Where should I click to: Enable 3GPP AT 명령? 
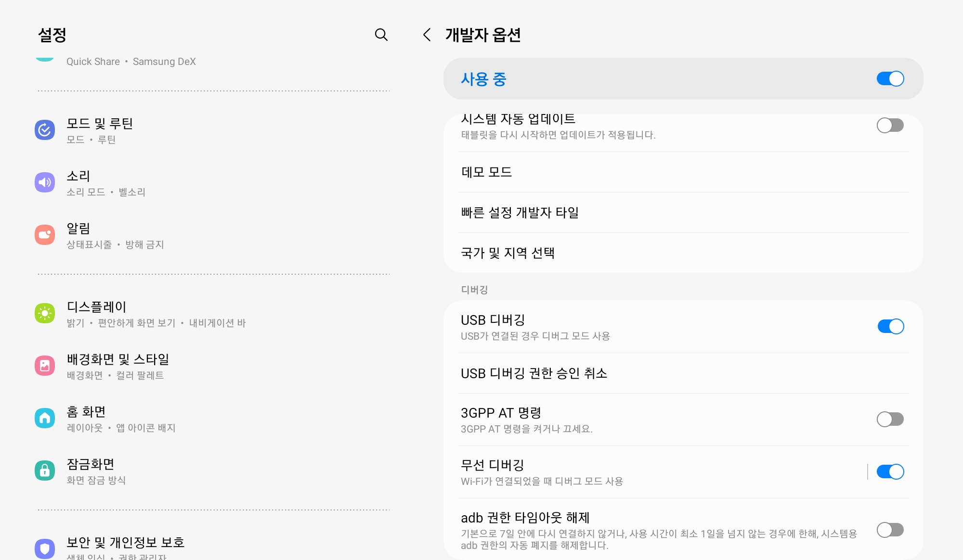click(x=889, y=419)
